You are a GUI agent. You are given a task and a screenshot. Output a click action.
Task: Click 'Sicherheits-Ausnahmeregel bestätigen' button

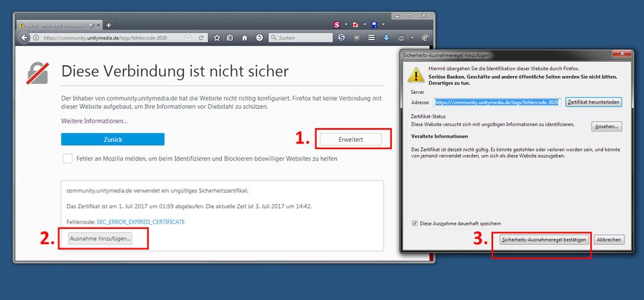(545, 240)
